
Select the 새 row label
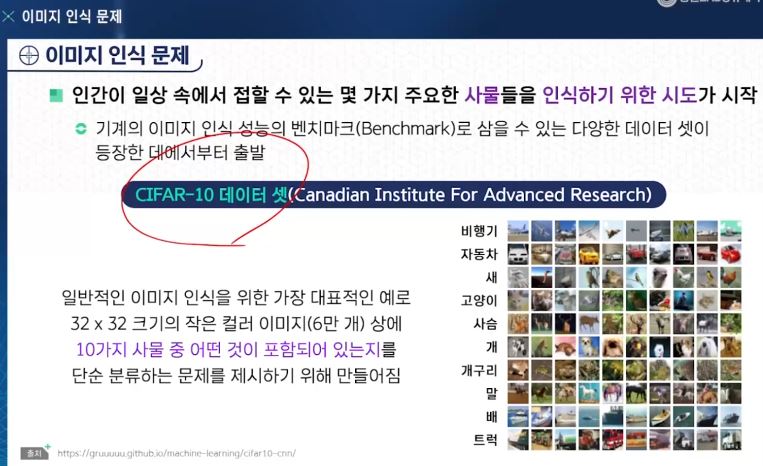tap(491, 277)
